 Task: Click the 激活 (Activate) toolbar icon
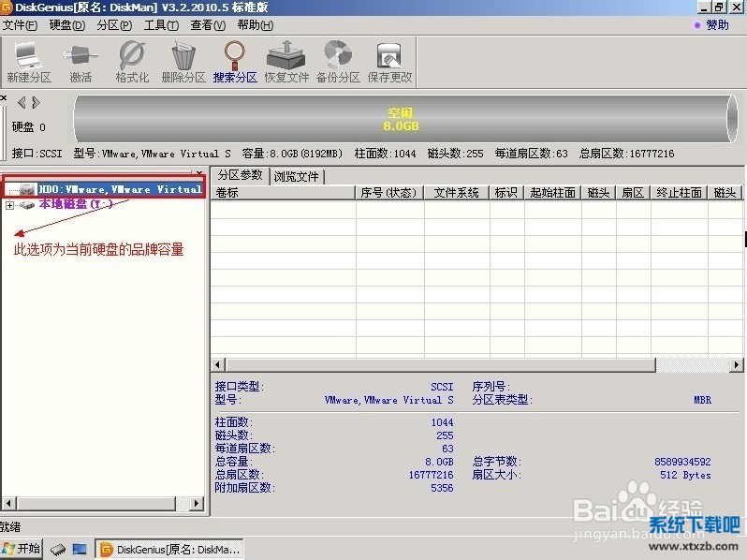click(81, 62)
